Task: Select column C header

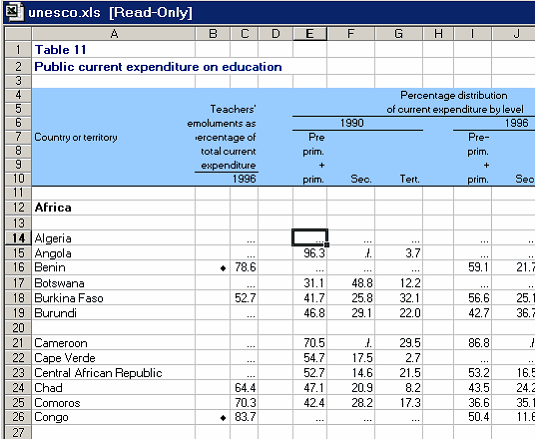Action: pos(244,34)
